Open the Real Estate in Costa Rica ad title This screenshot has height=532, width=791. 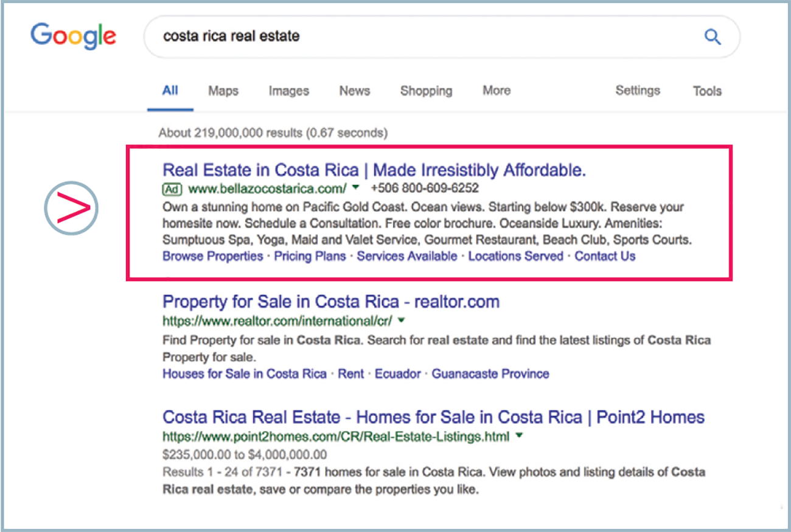(374, 170)
